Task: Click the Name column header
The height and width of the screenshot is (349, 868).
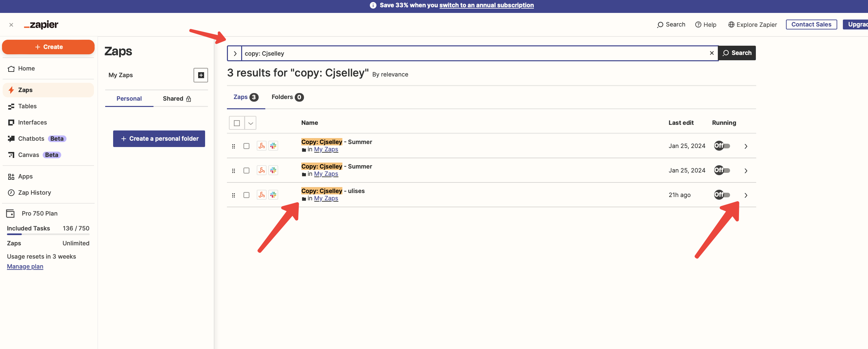Action: coord(309,123)
